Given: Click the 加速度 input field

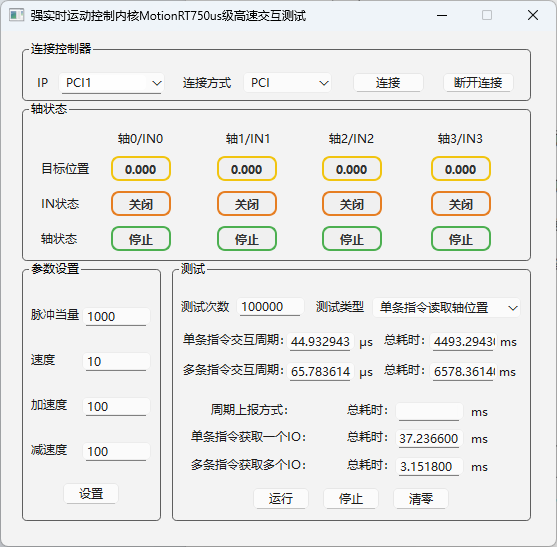Looking at the screenshot, I should [x=117, y=407].
